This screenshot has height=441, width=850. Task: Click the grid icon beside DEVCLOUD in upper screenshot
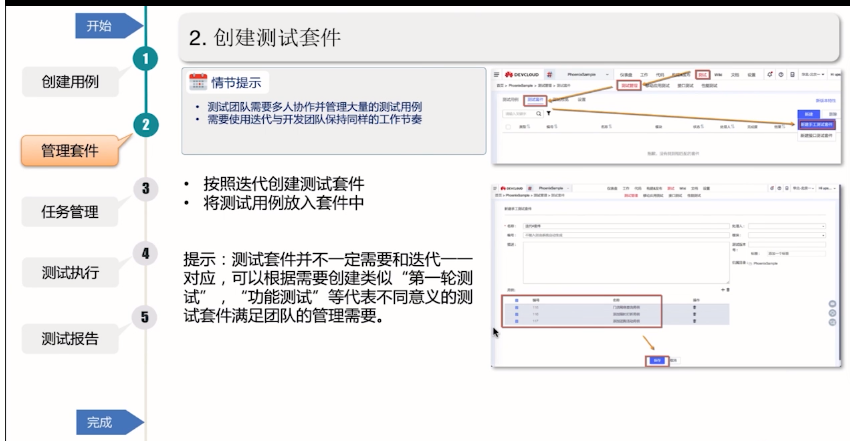(550, 74)
